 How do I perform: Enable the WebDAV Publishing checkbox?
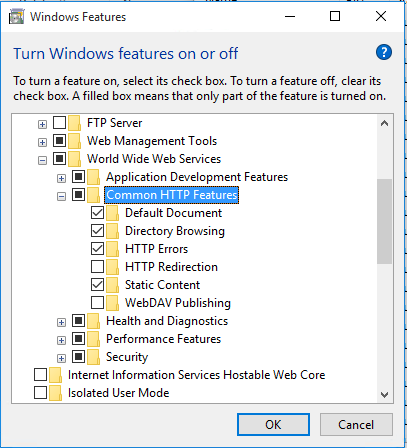pos(97,303)
